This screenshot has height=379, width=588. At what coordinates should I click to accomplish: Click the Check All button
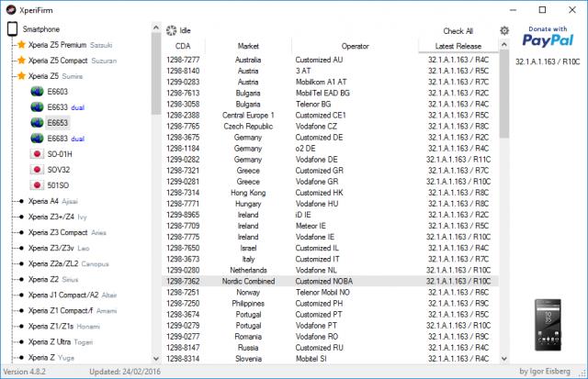tap(458, 31)
